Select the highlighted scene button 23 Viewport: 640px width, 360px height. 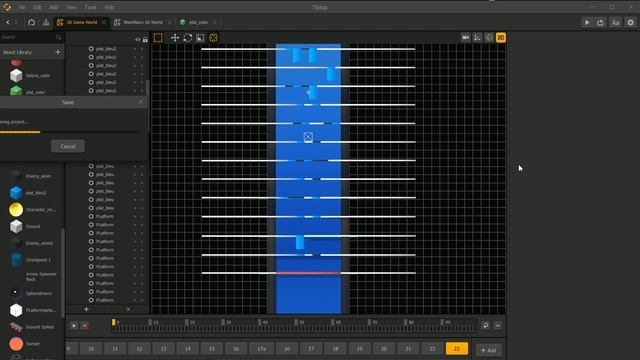pos(457,349)
